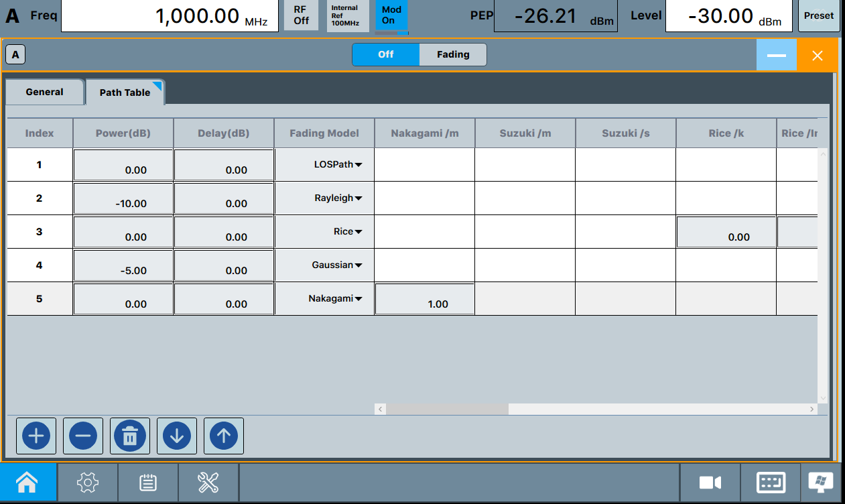Image resolution: width=845 pixels, height=504 pixels.
Task: Move selected path down with arrow icon
Action: pos(177,436)
